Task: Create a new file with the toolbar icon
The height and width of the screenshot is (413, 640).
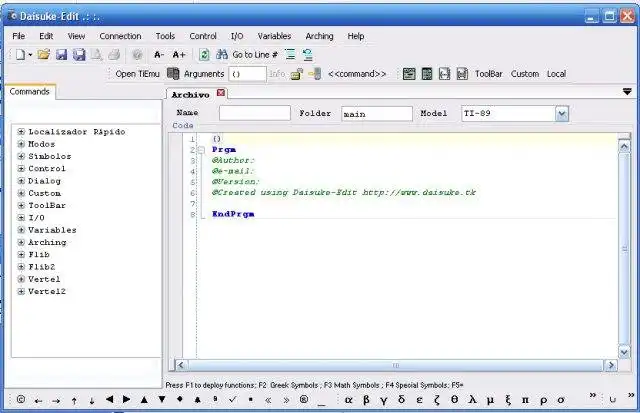Action: [x=20, y=54]
